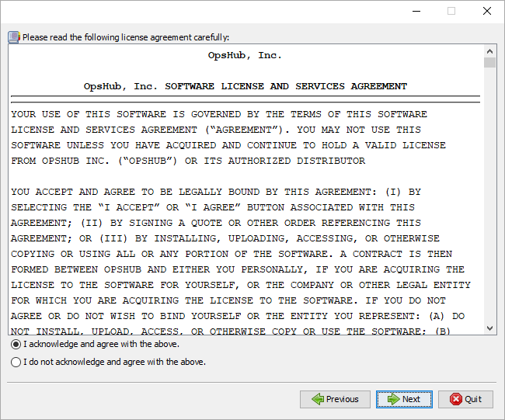Go back with the Previous button label
The image size is (505, 420).
pyautogui.click(x=342, y=399)
